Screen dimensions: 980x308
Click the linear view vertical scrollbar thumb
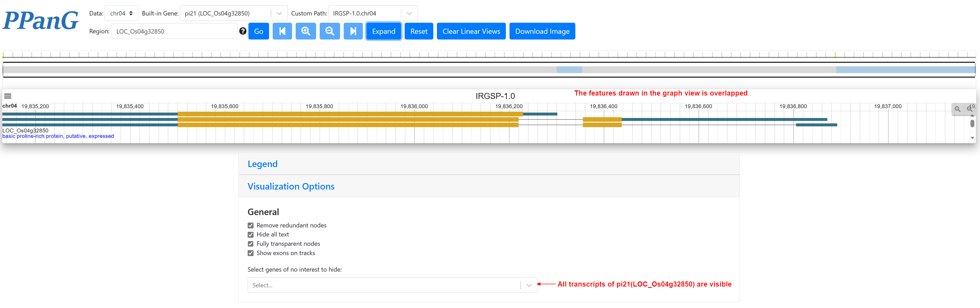pos(972,124)
